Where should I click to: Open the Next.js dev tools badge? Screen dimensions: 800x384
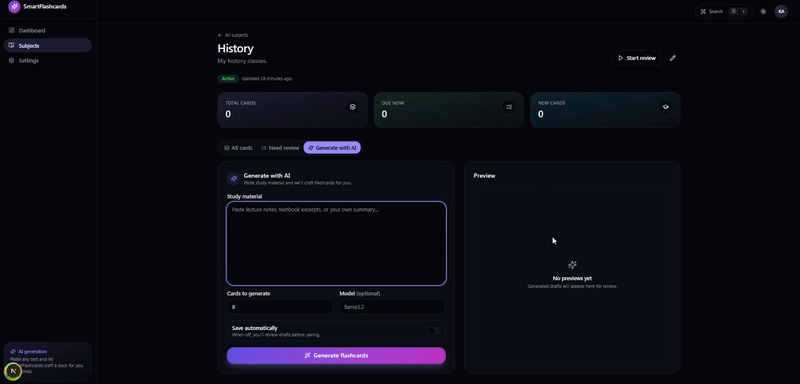13,371
